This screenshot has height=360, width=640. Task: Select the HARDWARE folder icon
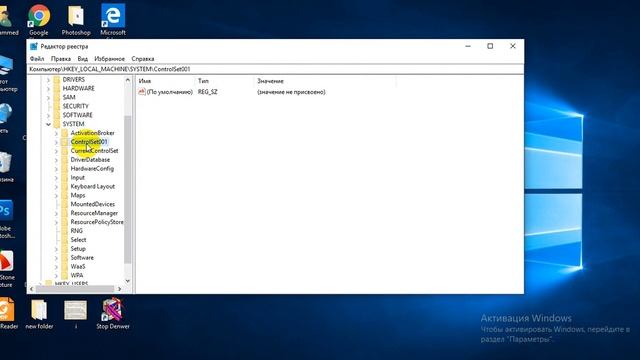(x=57, y=89)
